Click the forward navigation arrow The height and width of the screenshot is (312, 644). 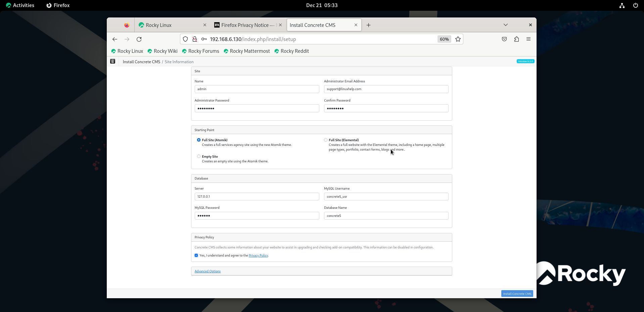point(127,39)
